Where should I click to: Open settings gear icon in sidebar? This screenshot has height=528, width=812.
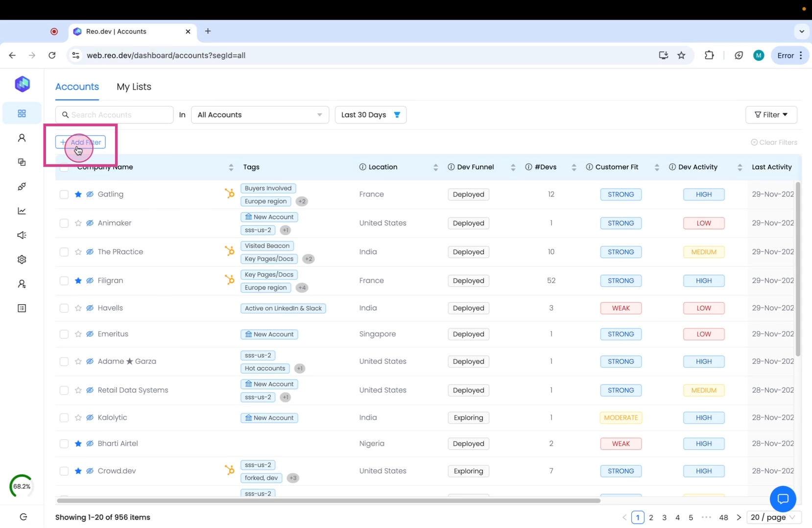pyautogui.click(x=22, y=260)
